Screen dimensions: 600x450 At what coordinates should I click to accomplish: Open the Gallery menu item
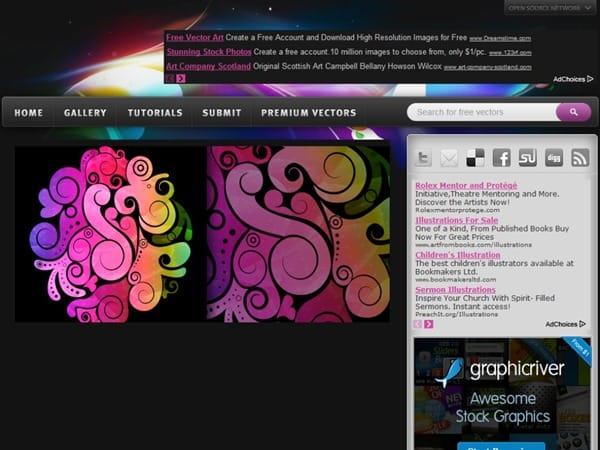coord(85,113)
